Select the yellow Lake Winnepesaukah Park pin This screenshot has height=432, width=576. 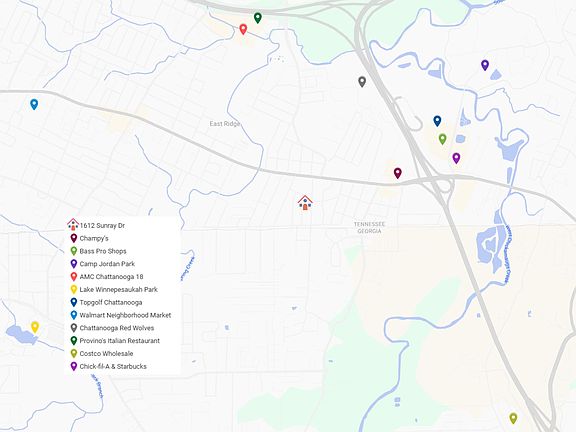point(35,327)
